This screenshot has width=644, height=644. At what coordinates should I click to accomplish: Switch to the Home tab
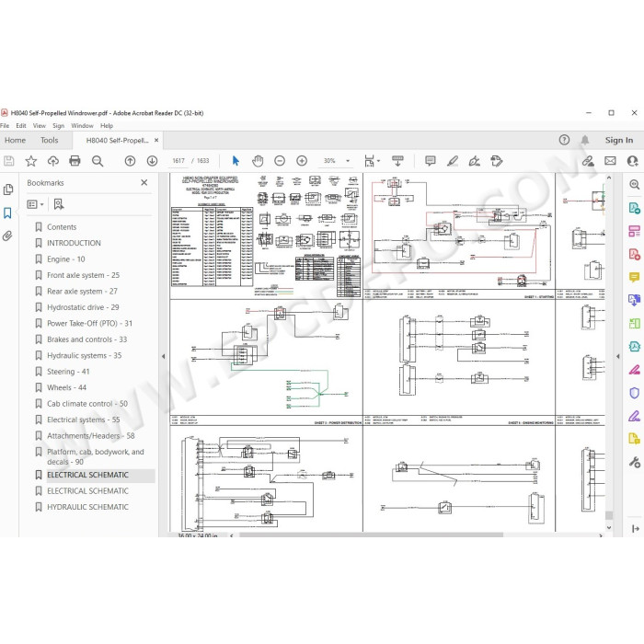16,140
